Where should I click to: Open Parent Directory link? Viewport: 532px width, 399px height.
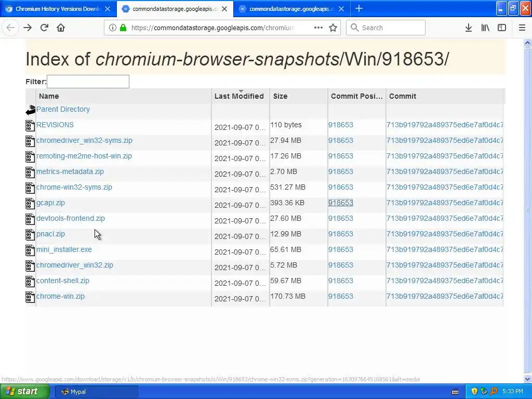pyautogui.click(x=63, y=109)
